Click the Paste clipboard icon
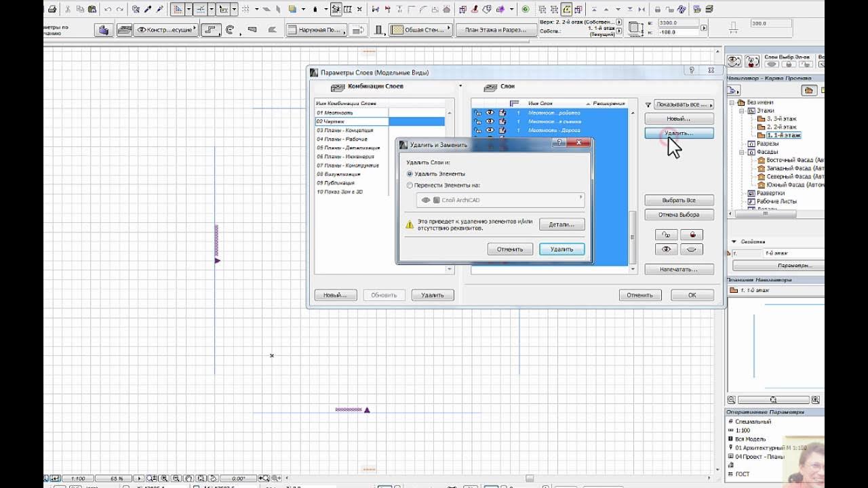 pyautogui.click(x=92, y=9)
